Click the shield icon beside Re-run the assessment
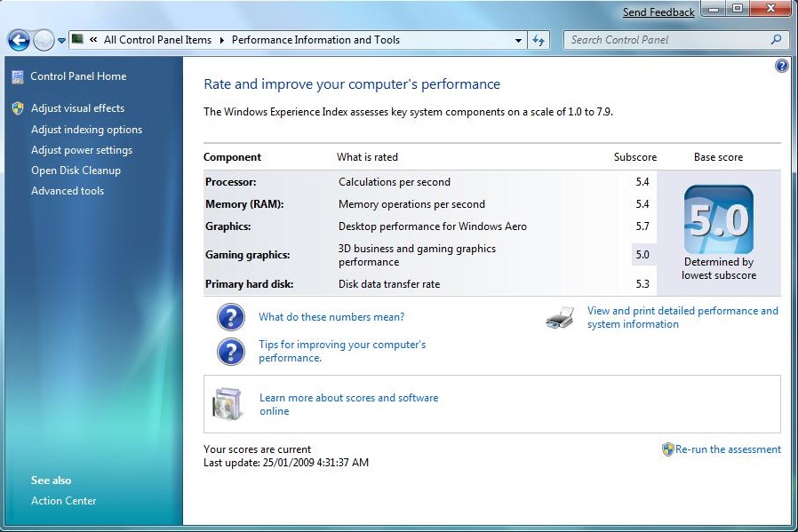The image size is (798, 532). (667, 449)
